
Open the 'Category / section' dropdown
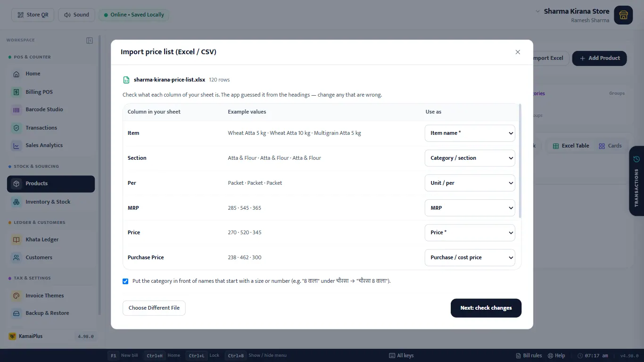pyautogui.click(x=470, y=158)
